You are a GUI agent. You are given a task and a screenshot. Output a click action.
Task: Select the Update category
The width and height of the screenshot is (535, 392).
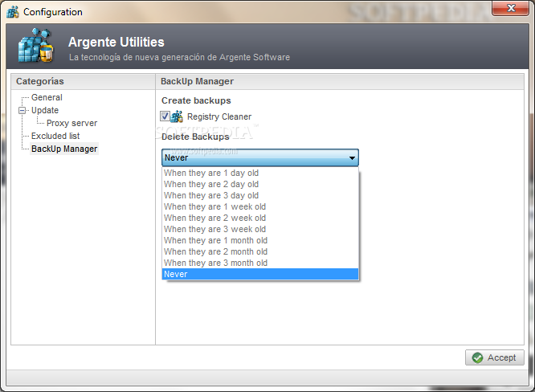[45, 111]
